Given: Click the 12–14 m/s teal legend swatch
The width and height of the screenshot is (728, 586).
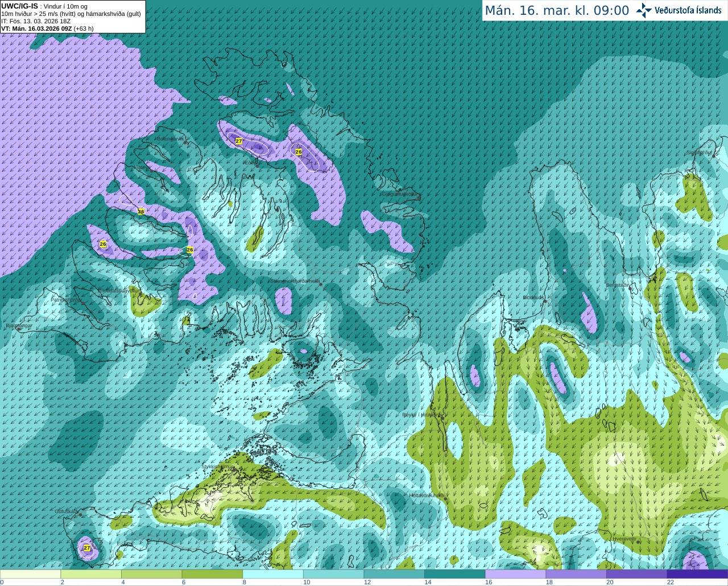Looking at the screenshot, I should click(394, 574).
